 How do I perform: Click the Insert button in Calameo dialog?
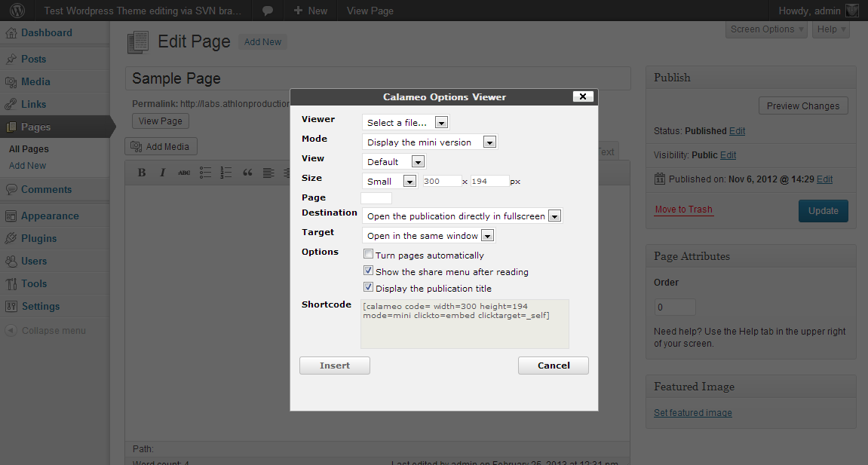[334, 366]
